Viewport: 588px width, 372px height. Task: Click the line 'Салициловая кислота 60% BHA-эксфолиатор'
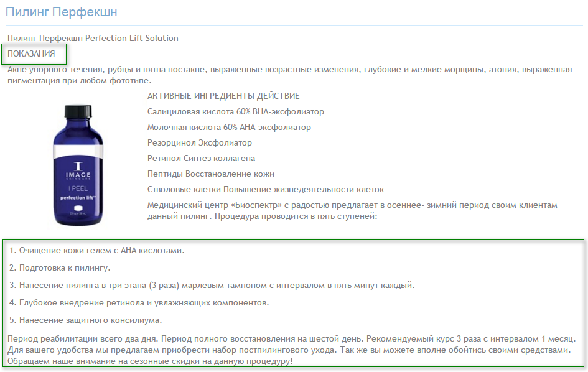[x=235, y=112]
